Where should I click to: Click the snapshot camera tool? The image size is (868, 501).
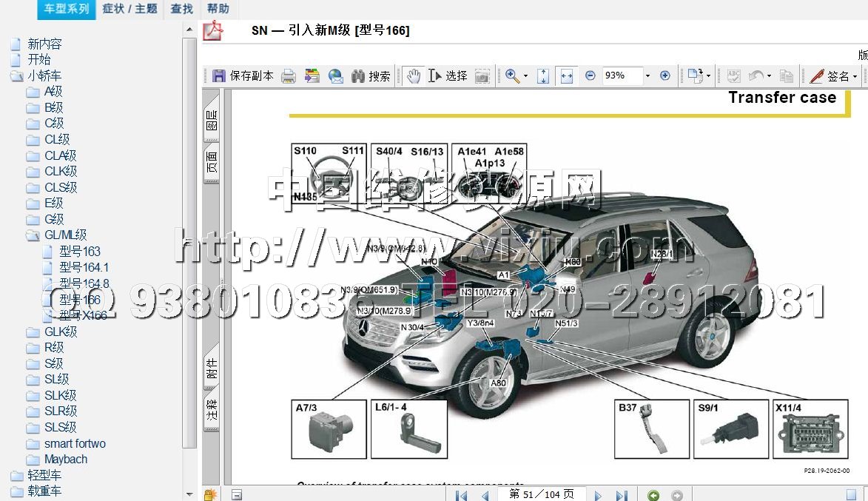[x=482, y=76]
